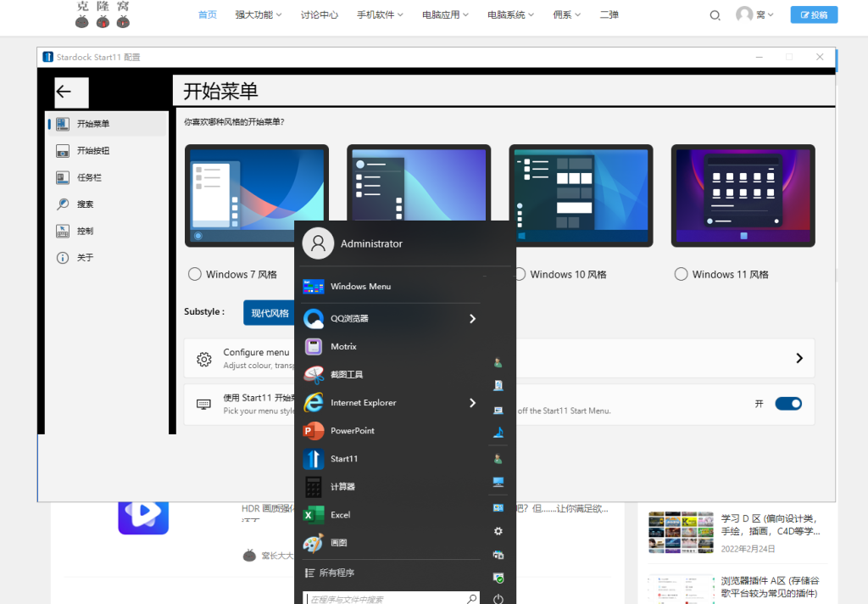Switch to 控制 section in sidebar
The height and width of the screenshot is (604, 868).
click(x=107, y=231)
